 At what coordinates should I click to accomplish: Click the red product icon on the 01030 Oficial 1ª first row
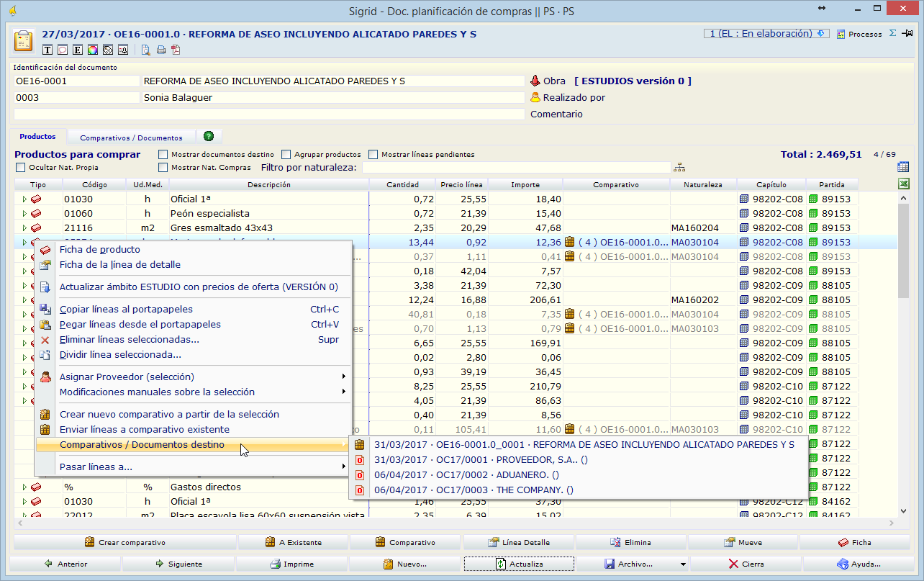coord(36,199)
